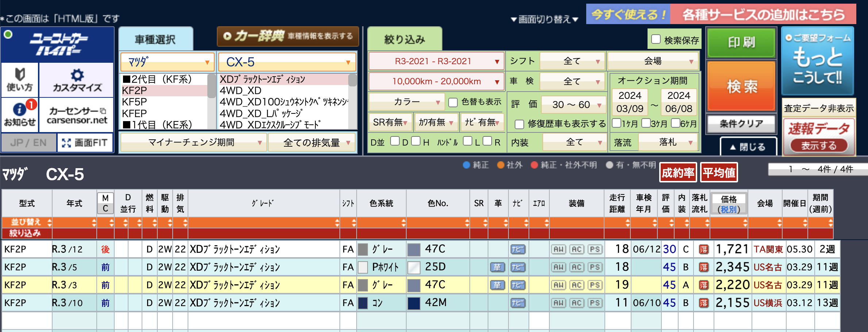Click 革 leather icon in 2,220 row

coord(498,285)
